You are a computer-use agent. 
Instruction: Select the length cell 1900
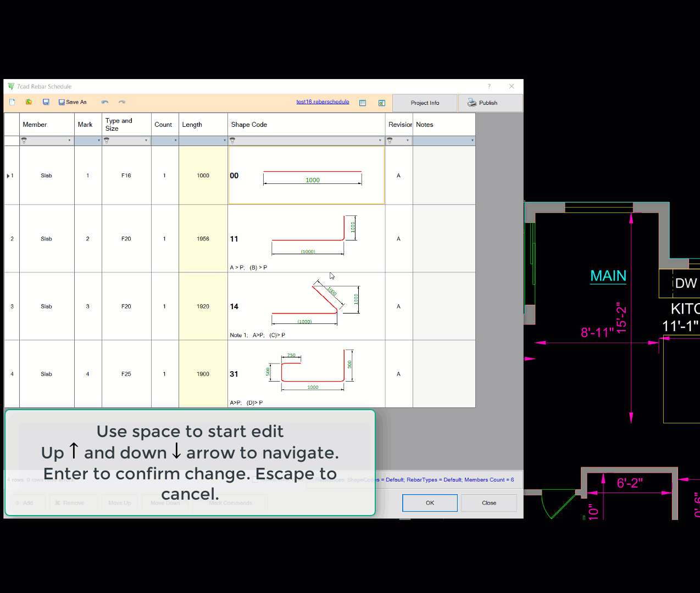(203, 374)
